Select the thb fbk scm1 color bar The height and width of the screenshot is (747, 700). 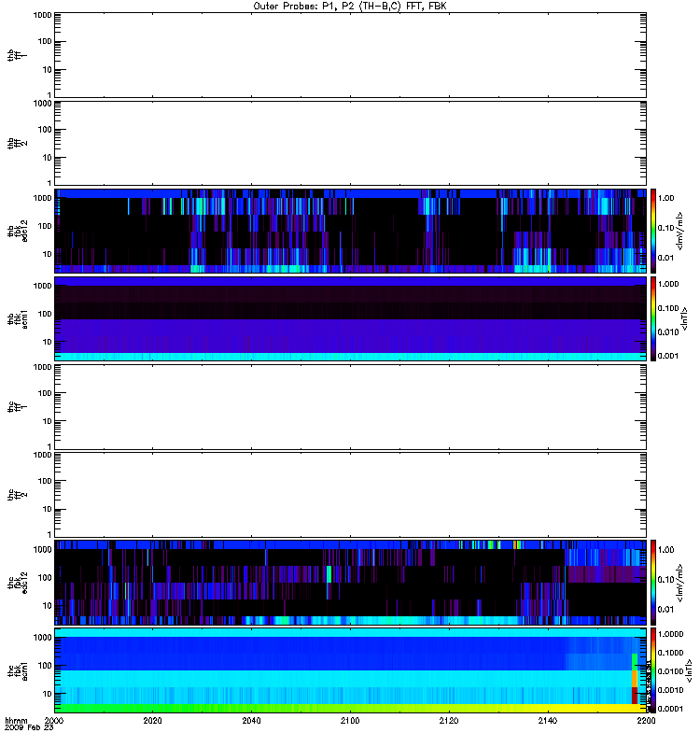(653, 319)
